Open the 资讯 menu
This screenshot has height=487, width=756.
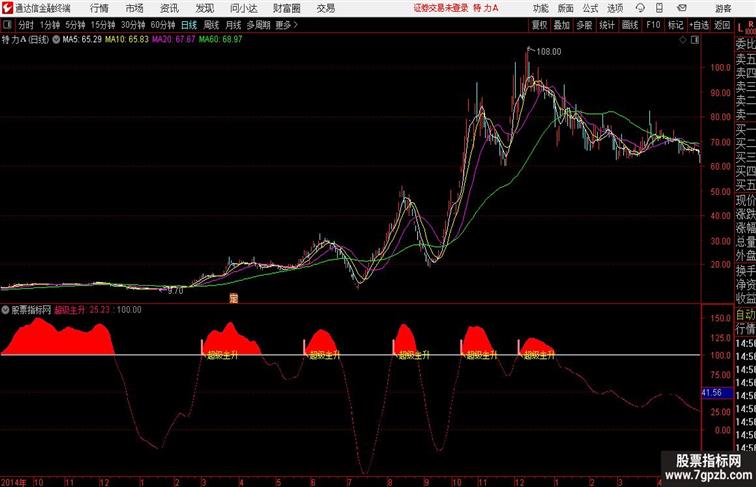[x=169, y=8]
